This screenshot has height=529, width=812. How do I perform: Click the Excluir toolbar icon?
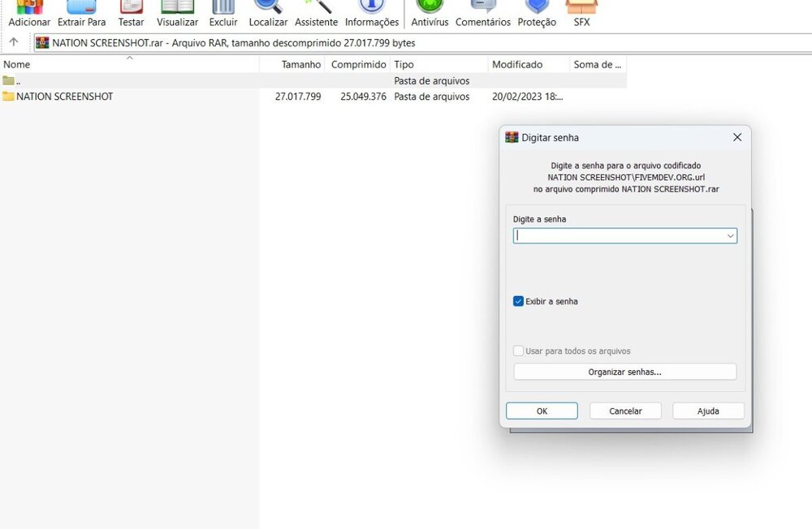click(223, 11)
